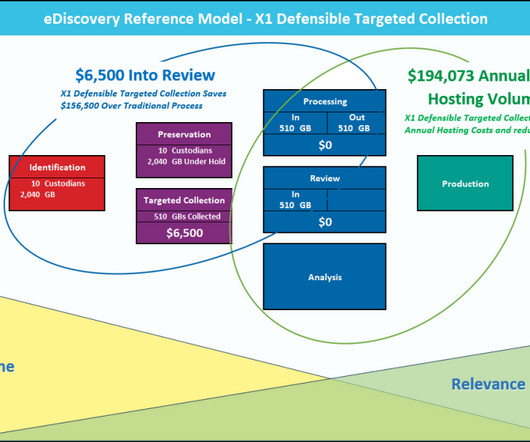Click Processing 'In 510 GB' cell
This screenshot has height=442, width=530.
click(x=295, y=123)
